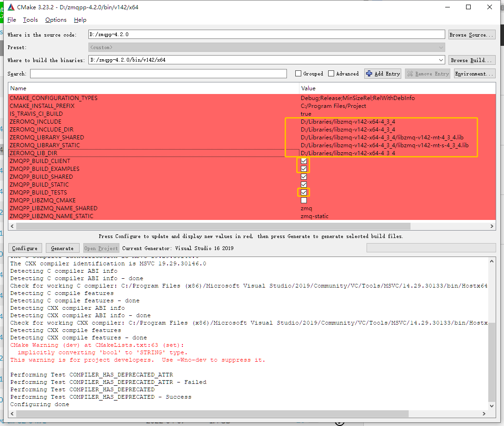Expand the Preset dropdown
This screenshot has height=426, width=504.
pyautogui.click(x=441, y=47)
